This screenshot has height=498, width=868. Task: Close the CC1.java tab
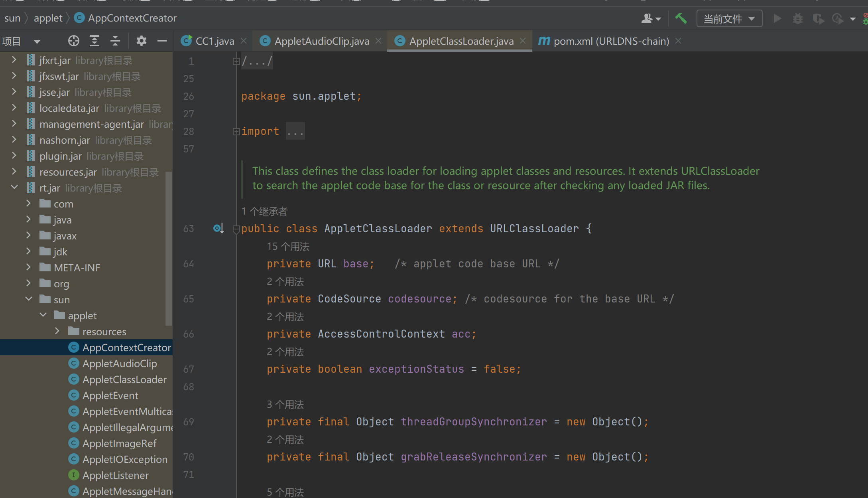coord(244,41)
